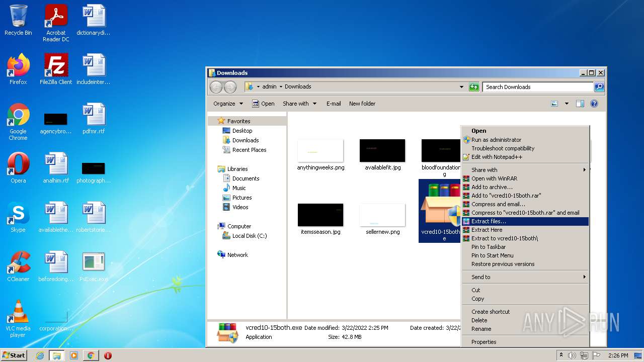This screenshot has width=644, height=362.
Task: Launch CCleaner from desktop
Action: 18,266
